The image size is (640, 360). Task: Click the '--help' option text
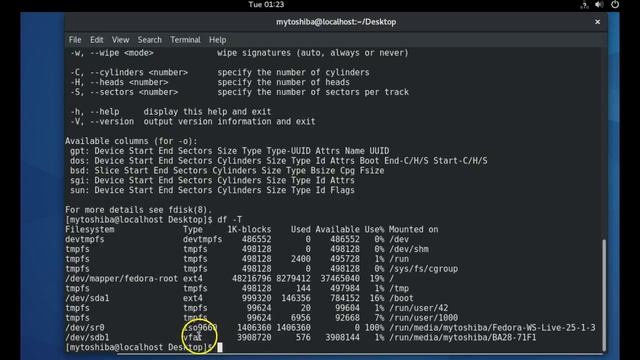pos(104,112)
